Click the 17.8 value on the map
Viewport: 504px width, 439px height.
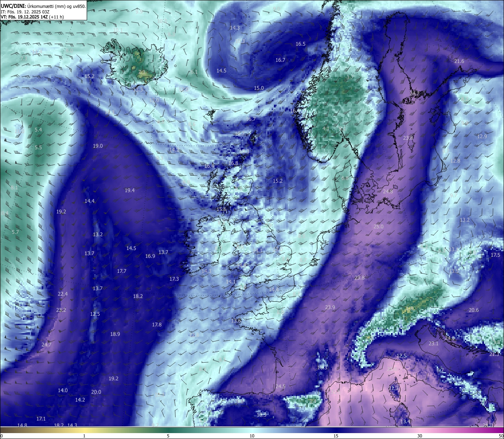(x=157, y=325)
